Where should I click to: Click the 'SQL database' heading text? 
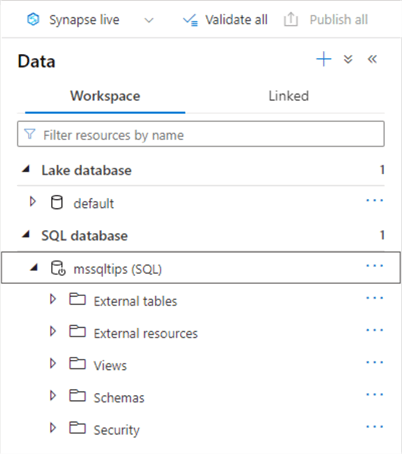[x=85, y=236]
